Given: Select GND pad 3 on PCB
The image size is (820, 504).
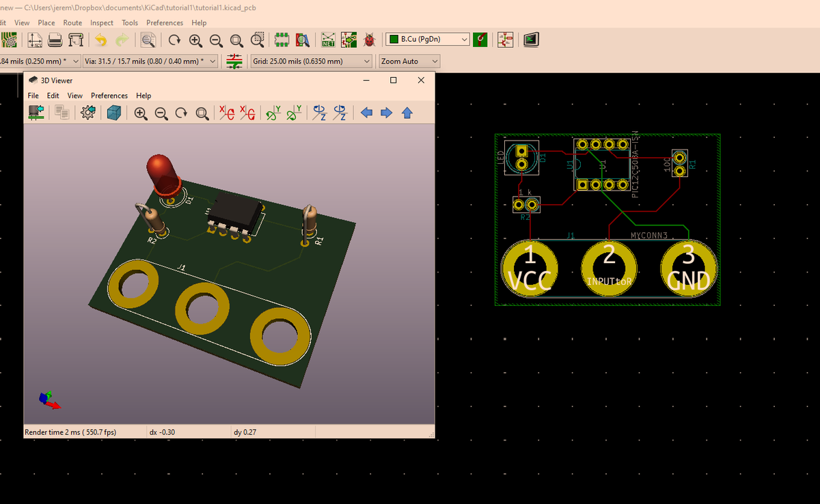Looking at the screenshot, I should point(689,269).
